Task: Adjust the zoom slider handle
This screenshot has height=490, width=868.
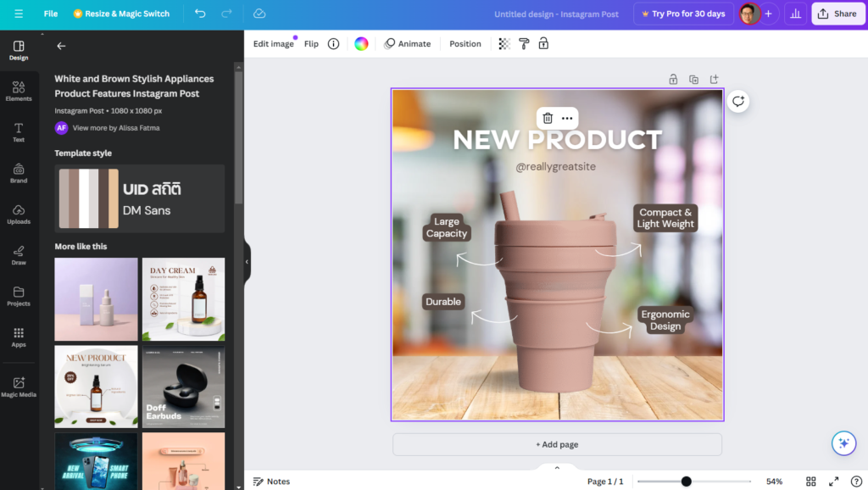Action: pyautogui.click(x=687, y=482)
